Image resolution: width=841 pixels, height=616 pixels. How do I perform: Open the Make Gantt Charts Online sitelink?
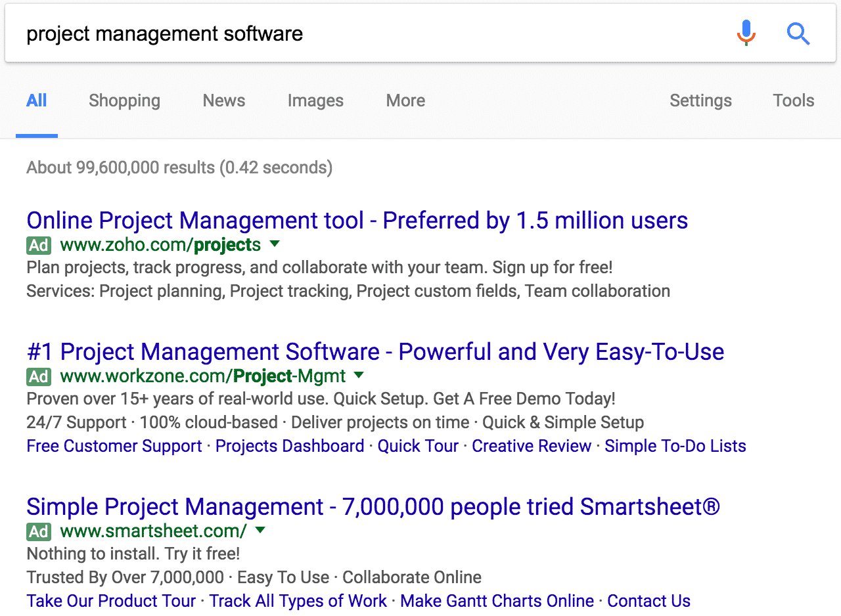[x=497, y=601]
